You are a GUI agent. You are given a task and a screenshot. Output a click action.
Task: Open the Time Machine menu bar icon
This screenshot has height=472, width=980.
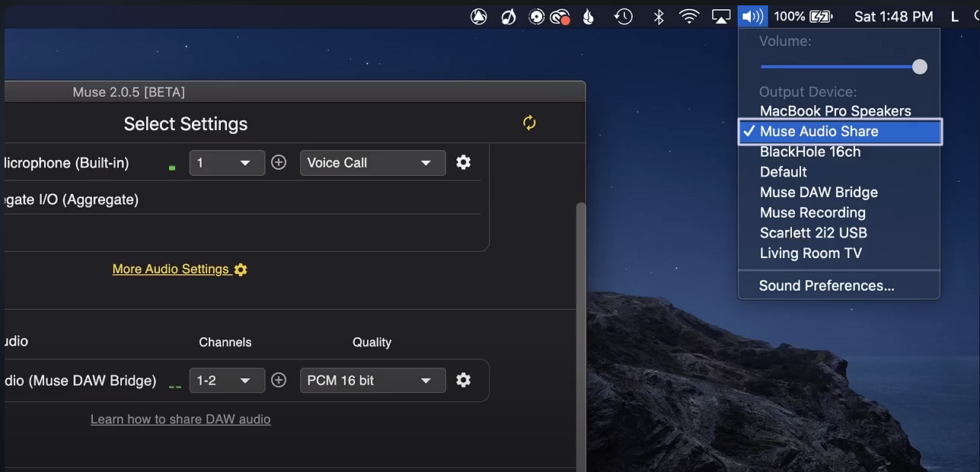[624, 16]
